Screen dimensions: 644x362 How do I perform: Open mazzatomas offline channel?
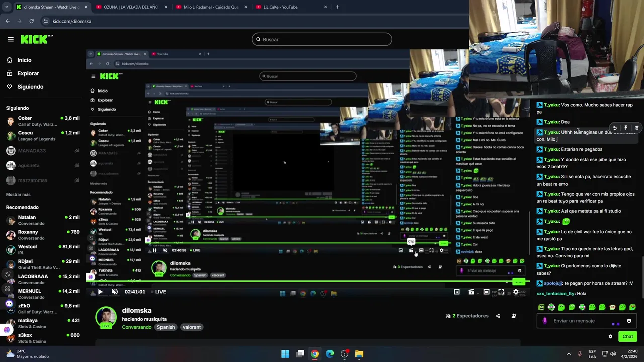(43, 180)
